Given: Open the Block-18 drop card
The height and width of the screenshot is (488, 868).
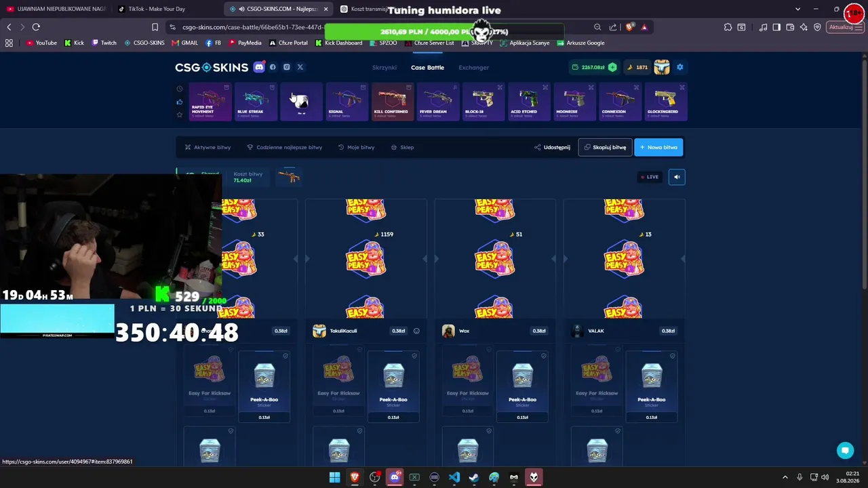Looking at the screenshot, I should coord(483,102).
